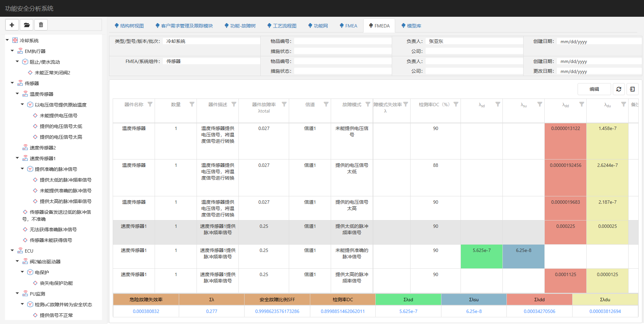Collapse the ECU tree node
This screenshot has width=644, height=324.
(12, 251)
